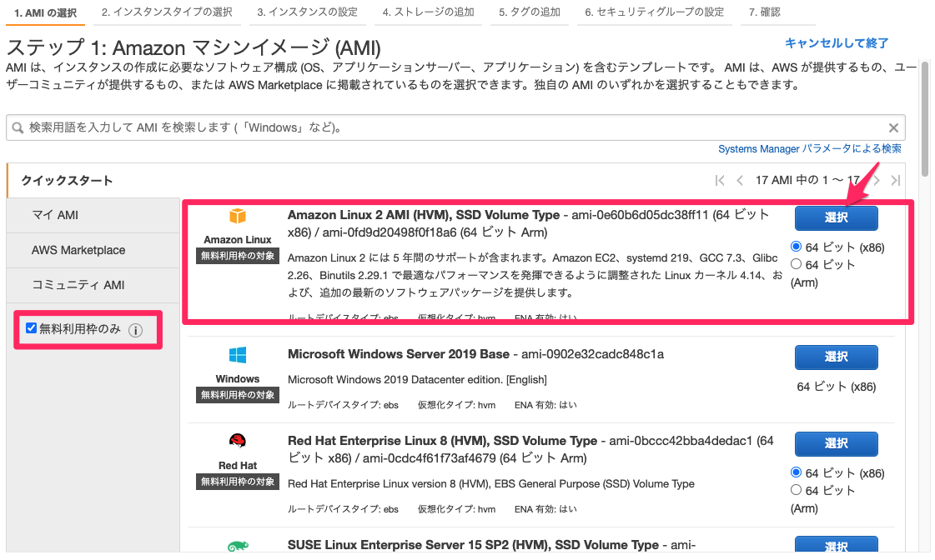This screenshot has height=560, width=935.
Task: Open AWS Marketplace in sidebar
Action: pos(93,250)
